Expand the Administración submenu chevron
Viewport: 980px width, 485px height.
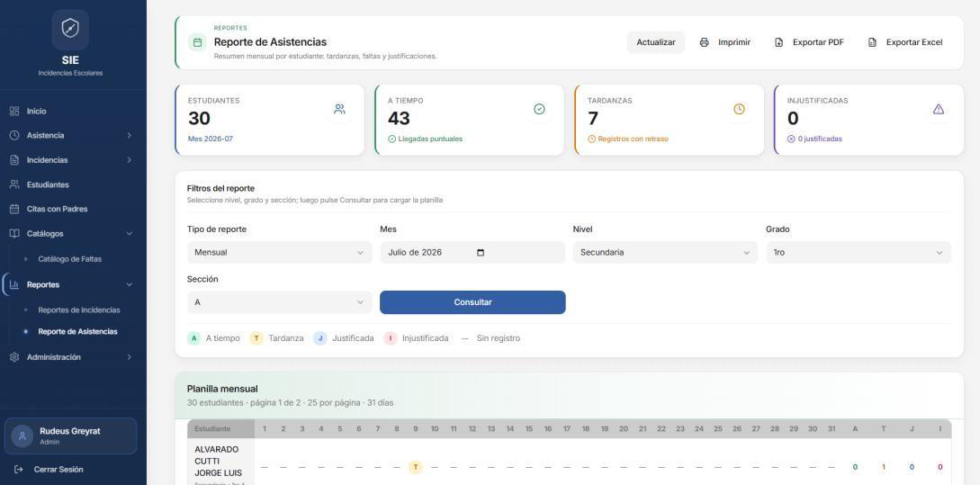(130, 357)
